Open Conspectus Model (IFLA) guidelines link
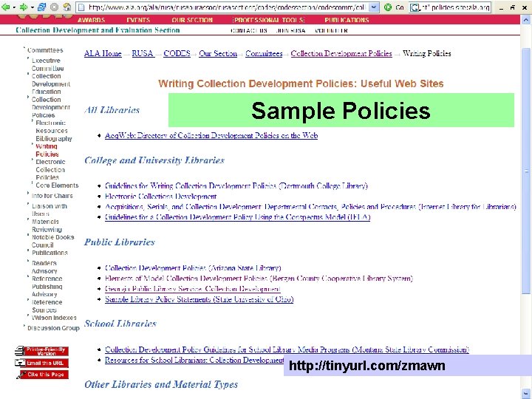This screenshot has width=532, height=399. (x=237, y=217)
